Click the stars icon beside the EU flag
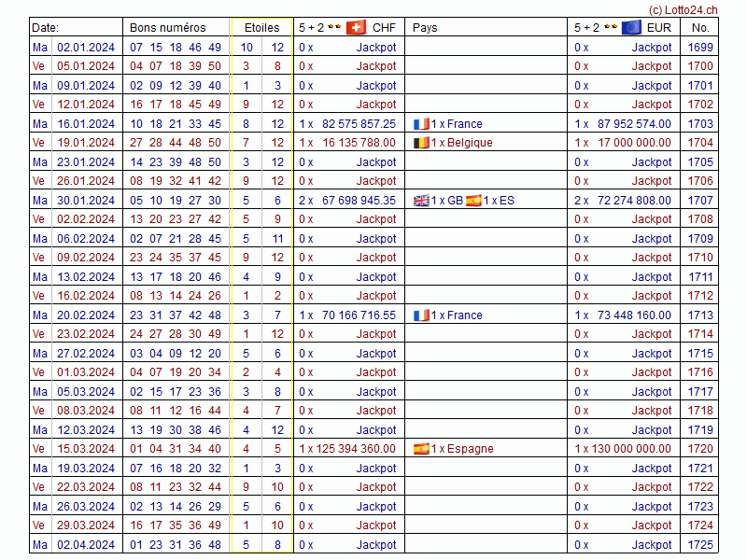 pyautogui.click(x=610, y=27)
